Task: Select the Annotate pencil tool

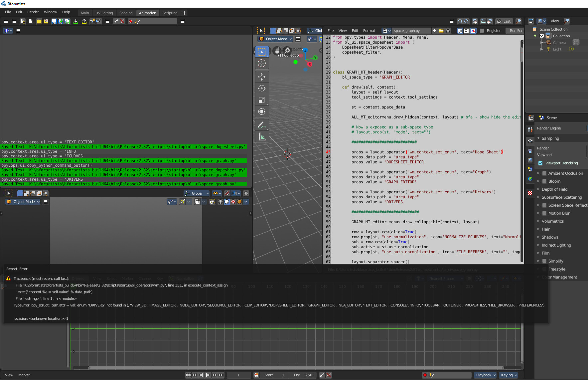Action: [x=262, y=125]
